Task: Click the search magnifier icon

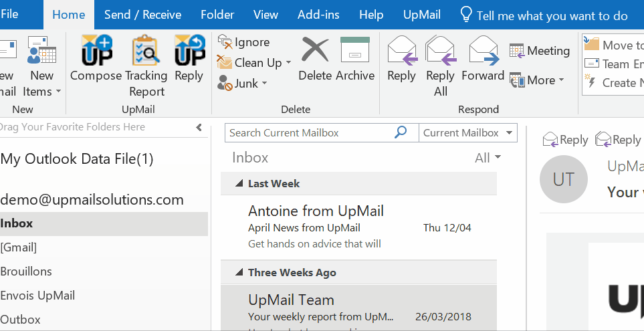Action: click(x=401, y=132)
